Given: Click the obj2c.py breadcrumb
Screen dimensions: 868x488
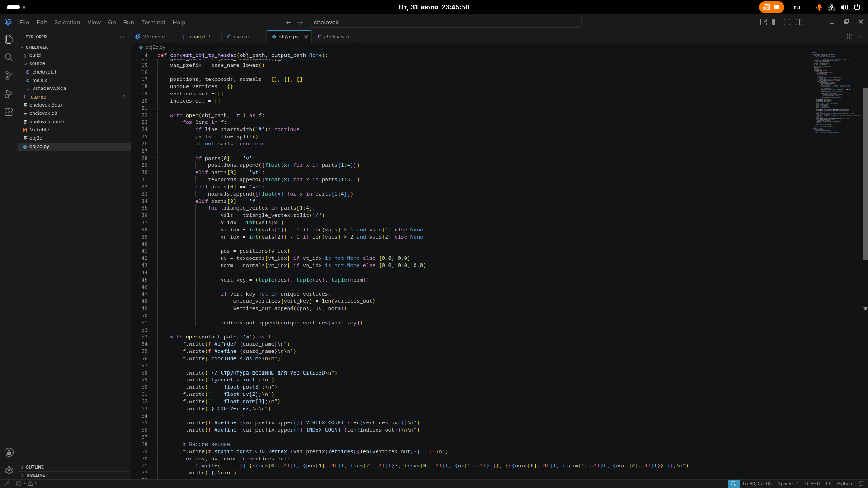Looking at the screenshot, I should (x=152, y=47).
